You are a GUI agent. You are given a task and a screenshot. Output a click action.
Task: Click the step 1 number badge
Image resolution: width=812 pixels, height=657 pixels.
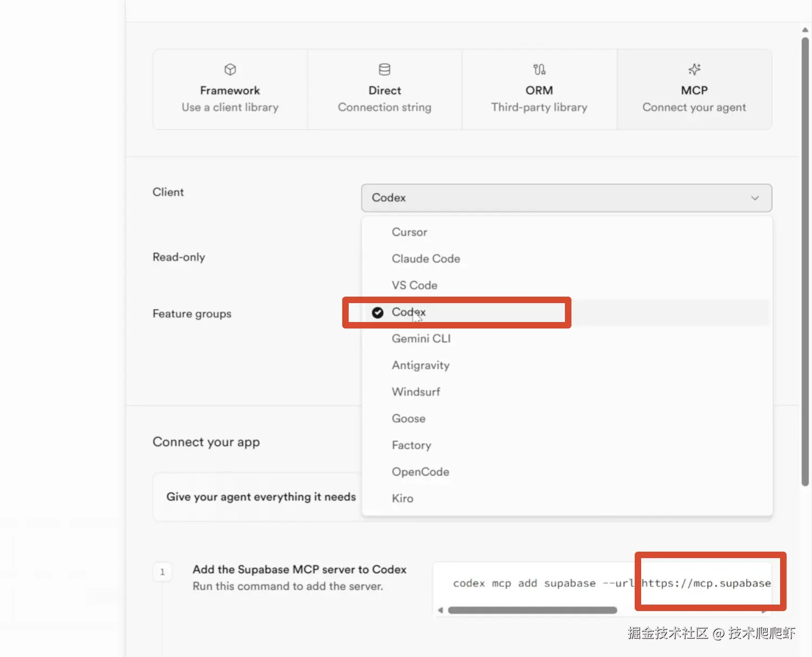click(162, 572)
